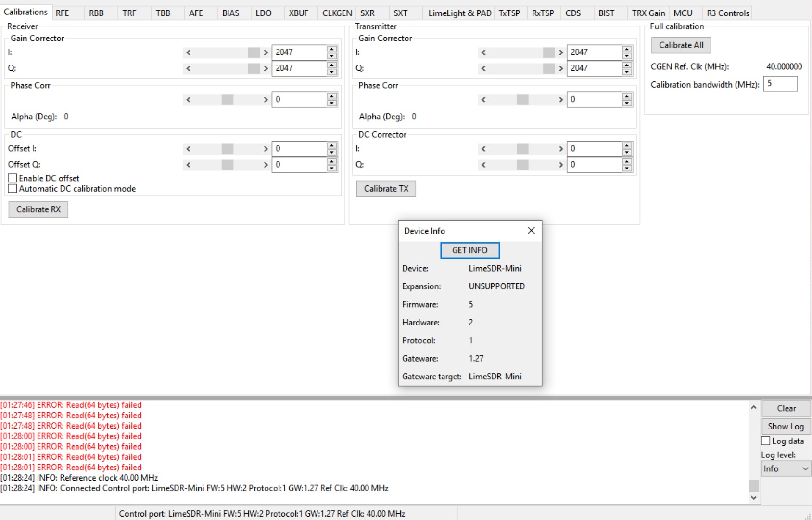Click the Calibrate TX button
812x520 pixels.
386,189
